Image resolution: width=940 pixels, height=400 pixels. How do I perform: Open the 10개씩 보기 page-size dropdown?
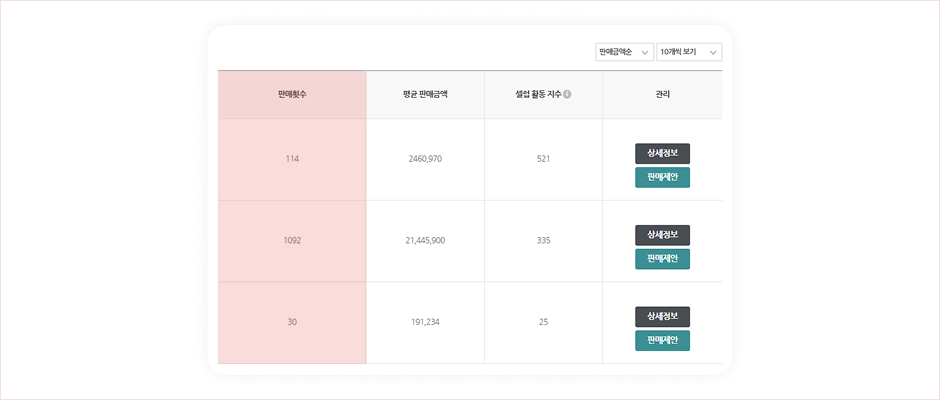tap(689, 52)
